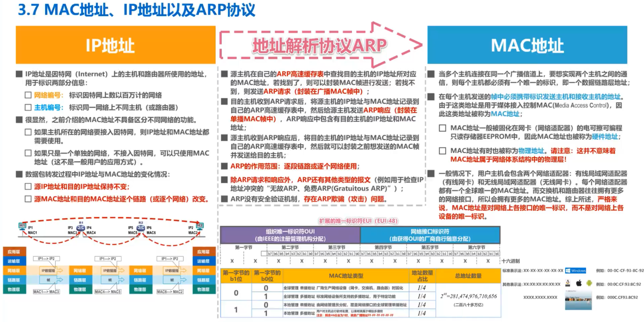Check the 网络编号 square bullet box
The width and height of the screenshot is (644, 322).
pos(28,95)
